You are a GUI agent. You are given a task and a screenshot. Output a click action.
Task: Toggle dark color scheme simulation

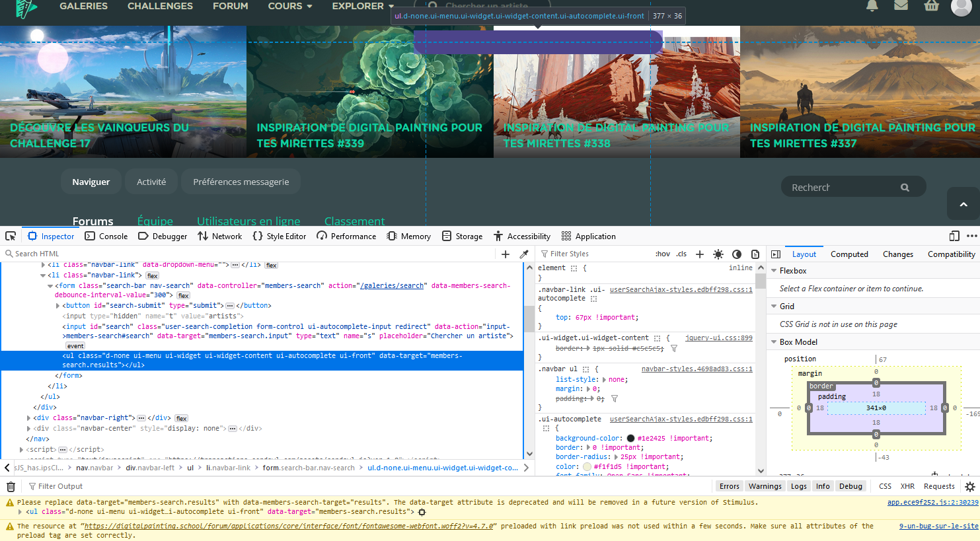click(x=737, y=253)
